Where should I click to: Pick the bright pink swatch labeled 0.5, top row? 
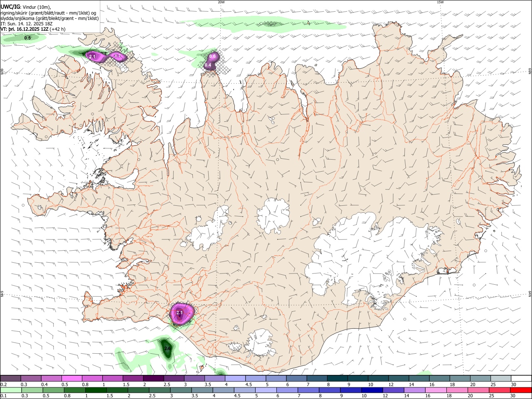point(71,378)
